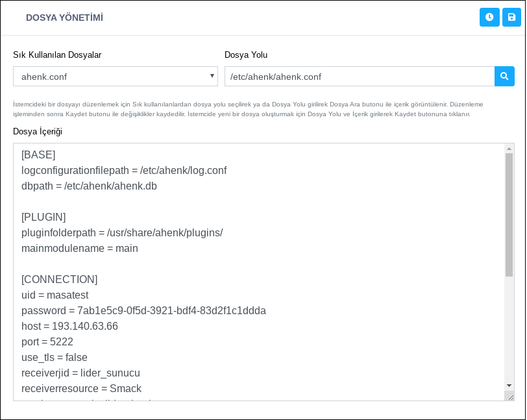Screen dimensions: 527x420
Task: Place cursor on the [BASE] line
Action: point(38,155)
